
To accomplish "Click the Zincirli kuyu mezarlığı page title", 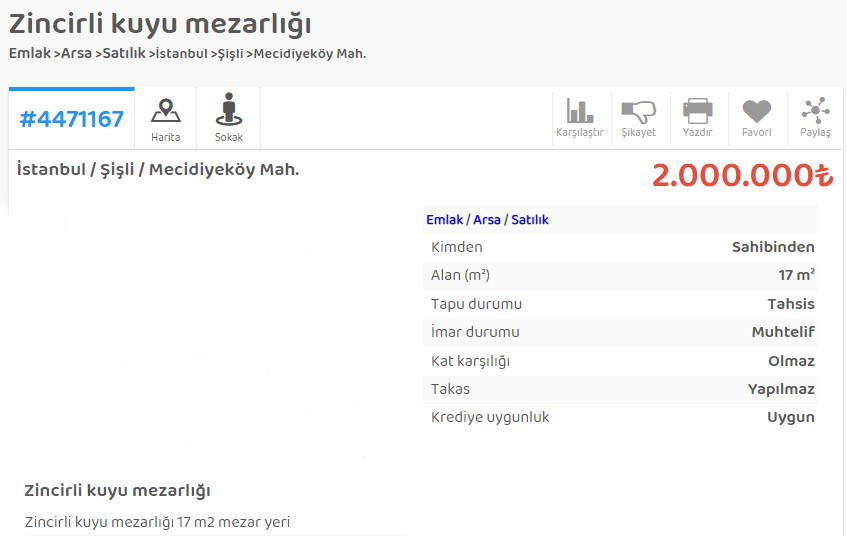I will pos(160,24).
